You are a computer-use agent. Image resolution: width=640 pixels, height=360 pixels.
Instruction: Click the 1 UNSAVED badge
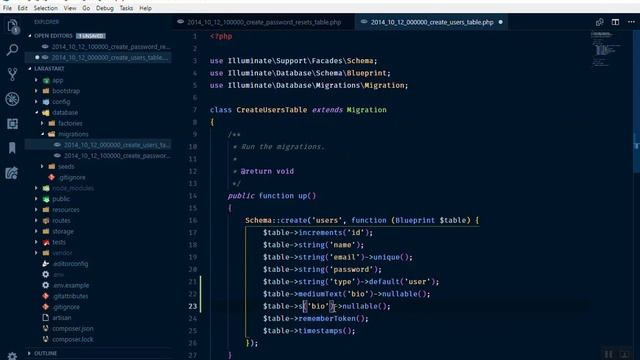(x=91, y=36)
